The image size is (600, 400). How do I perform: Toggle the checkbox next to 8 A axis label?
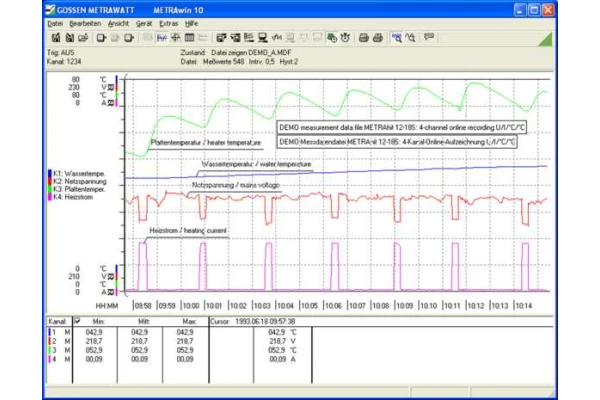111,103
